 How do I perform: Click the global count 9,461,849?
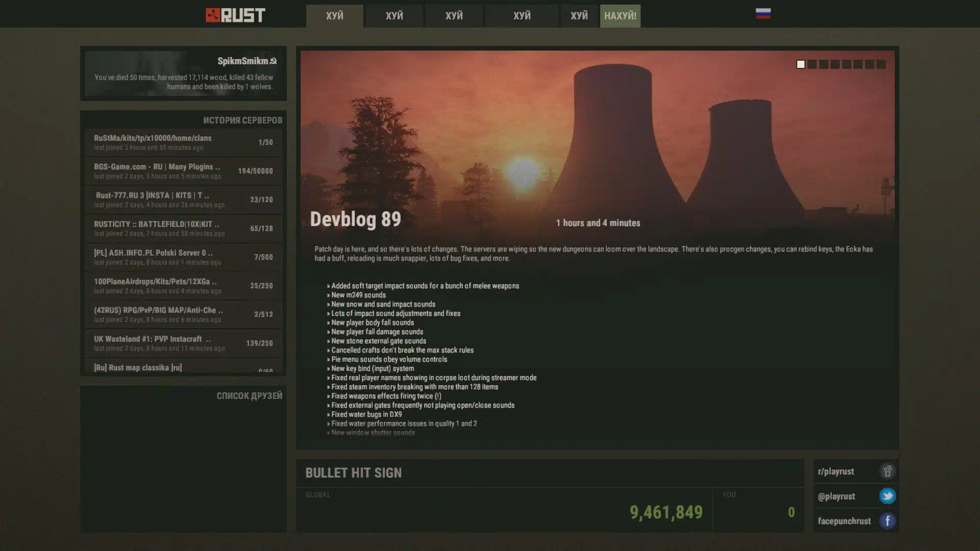(666, 512)
